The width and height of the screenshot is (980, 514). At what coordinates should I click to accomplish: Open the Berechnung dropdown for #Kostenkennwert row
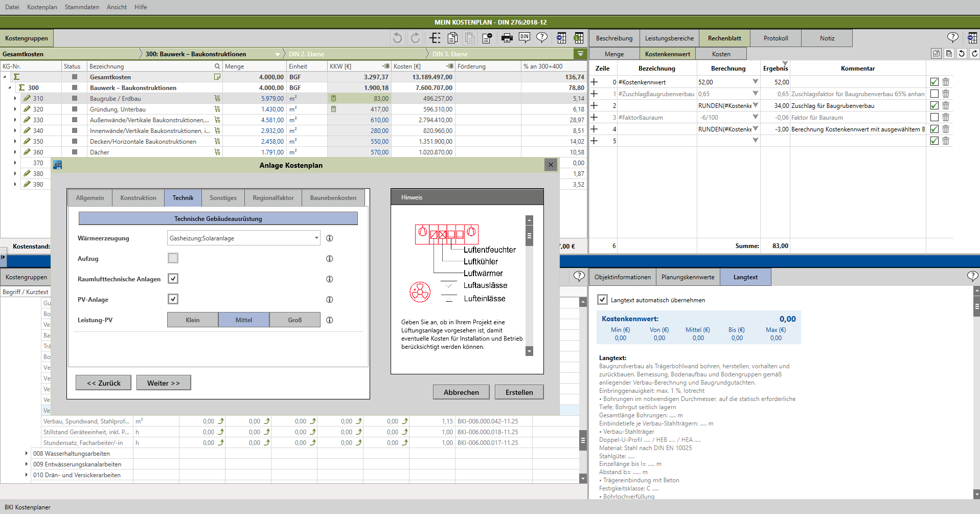[x=755, y=82]
